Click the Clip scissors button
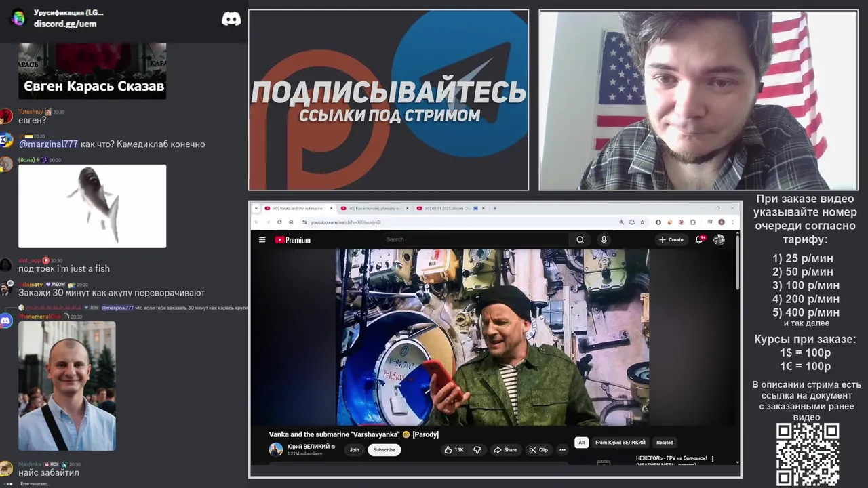The width and height of the screenshot is (868, 488). coord(538,449)
